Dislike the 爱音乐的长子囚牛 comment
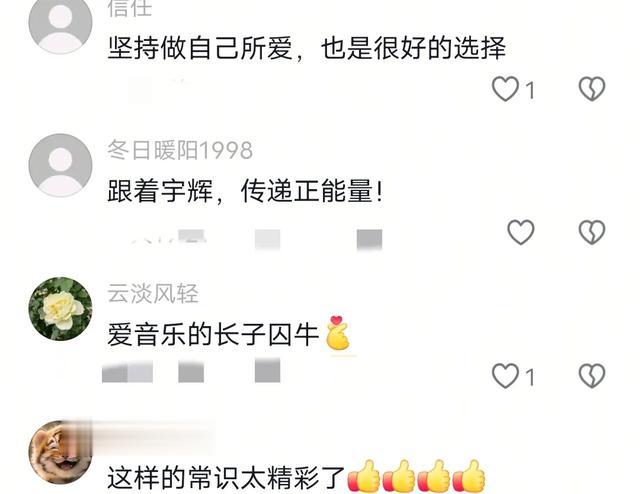The image size is (640, 494). (x=592, y=376)
